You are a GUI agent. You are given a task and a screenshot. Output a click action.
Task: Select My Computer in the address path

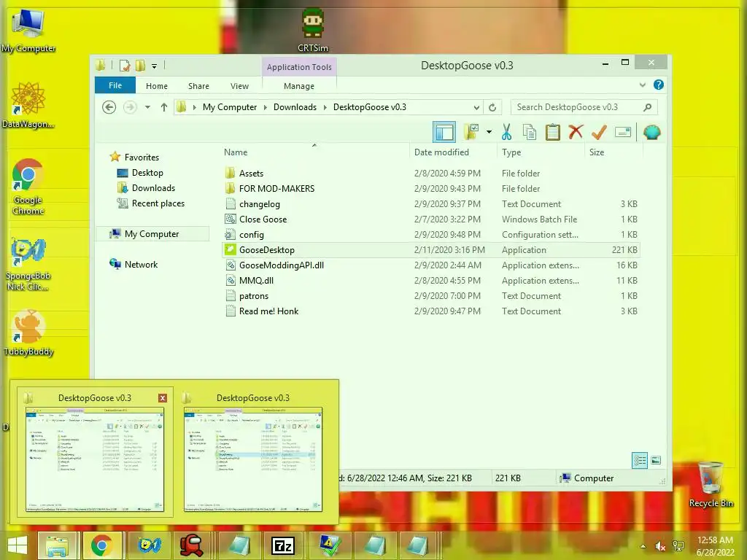230,107
